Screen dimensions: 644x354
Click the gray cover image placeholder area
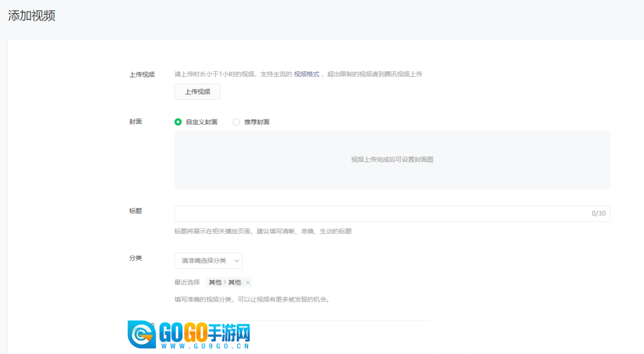(392, 160)
